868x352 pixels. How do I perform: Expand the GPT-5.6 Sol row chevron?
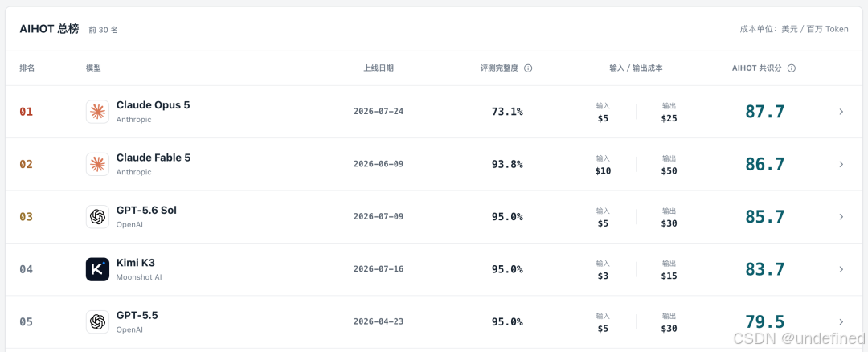tap(841, 217)
